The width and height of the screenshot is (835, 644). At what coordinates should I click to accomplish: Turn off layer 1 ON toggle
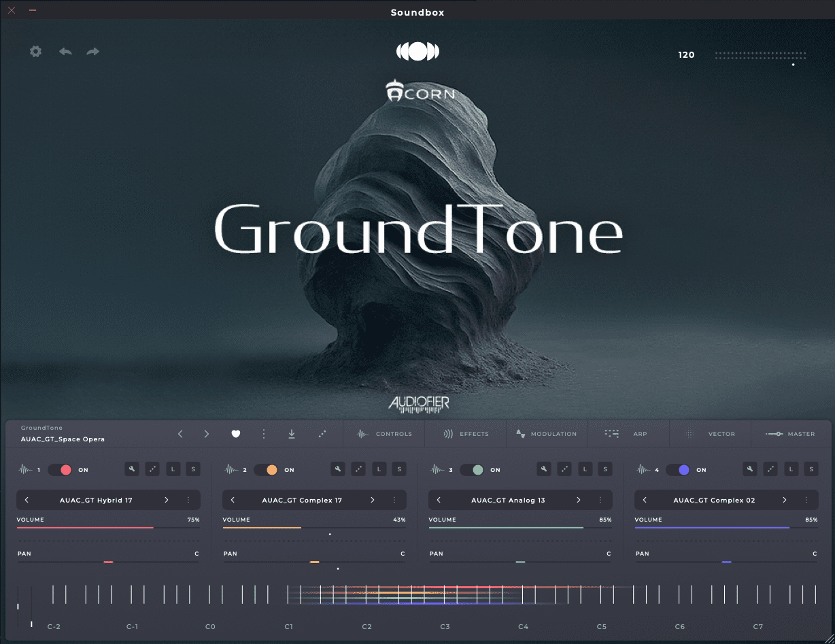pos(61,470)
